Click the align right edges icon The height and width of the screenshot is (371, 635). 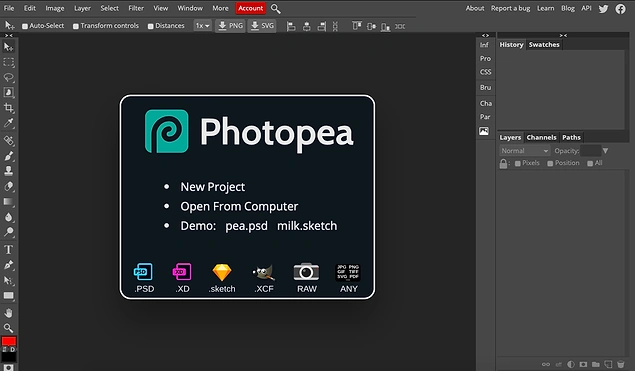322,26
